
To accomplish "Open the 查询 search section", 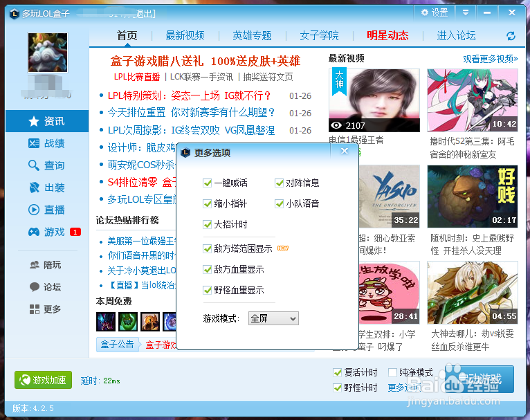I will (47, 165).
